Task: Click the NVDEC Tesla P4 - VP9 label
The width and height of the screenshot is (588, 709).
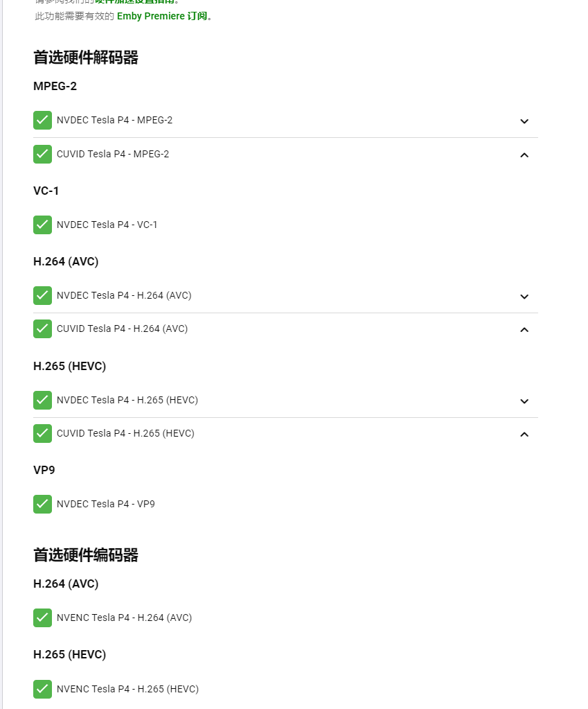Action: (106, 504)
